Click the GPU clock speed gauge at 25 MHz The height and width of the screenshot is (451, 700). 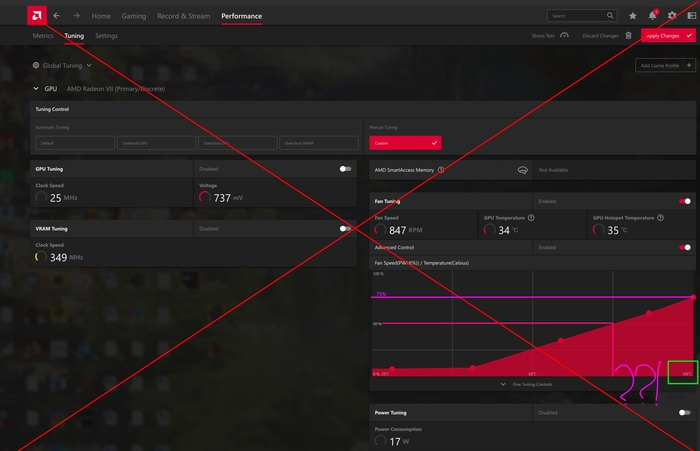point(41,197)
